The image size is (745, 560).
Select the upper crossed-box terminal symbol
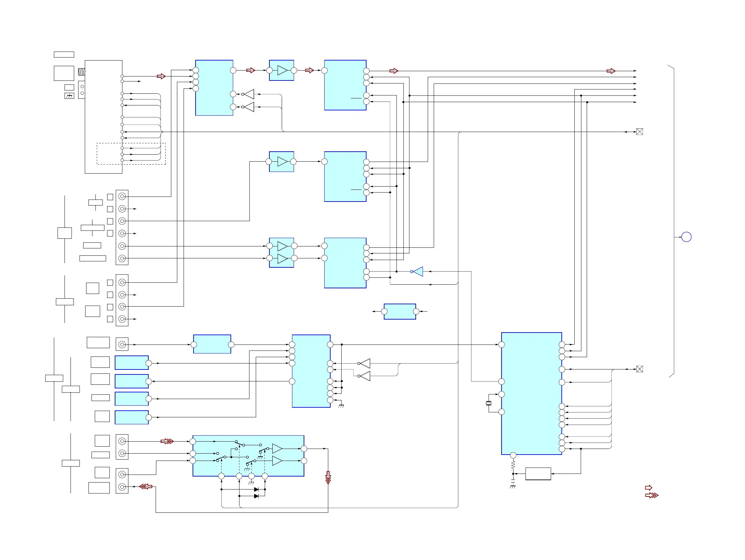coord(640,132)
